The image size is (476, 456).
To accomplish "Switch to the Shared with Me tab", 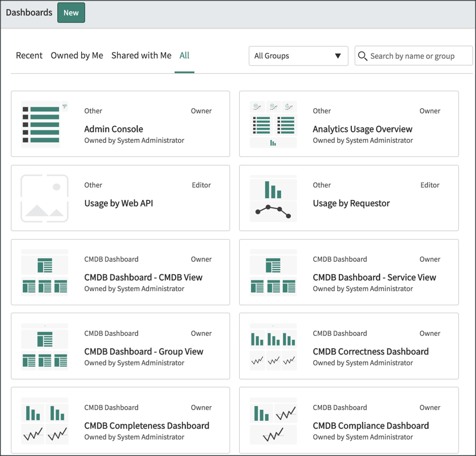I will 141,56.
